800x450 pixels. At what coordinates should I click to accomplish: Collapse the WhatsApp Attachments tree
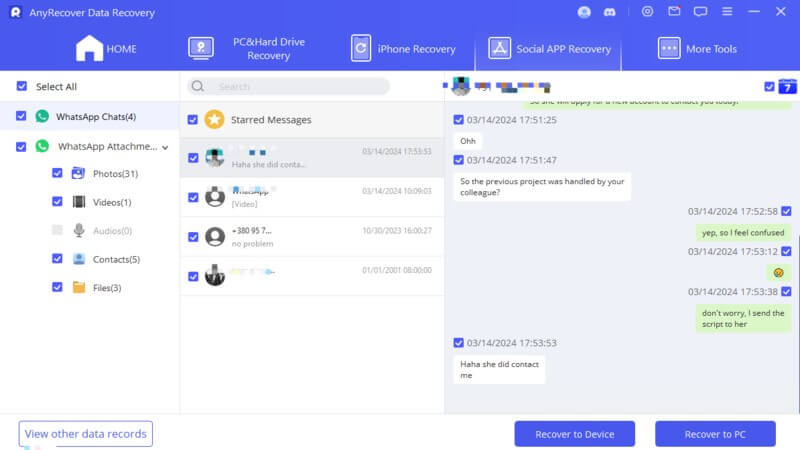click(x=165, y=147)
